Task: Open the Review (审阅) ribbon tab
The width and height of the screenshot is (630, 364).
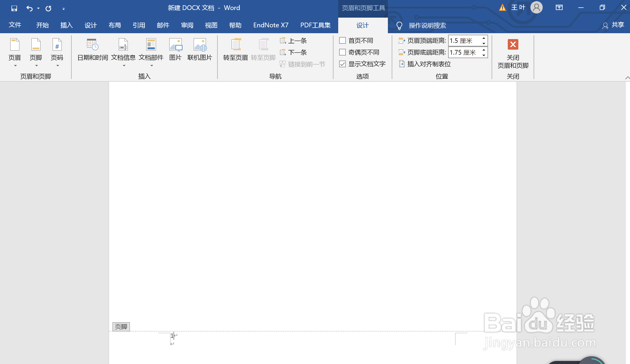Action: [187, 25]
